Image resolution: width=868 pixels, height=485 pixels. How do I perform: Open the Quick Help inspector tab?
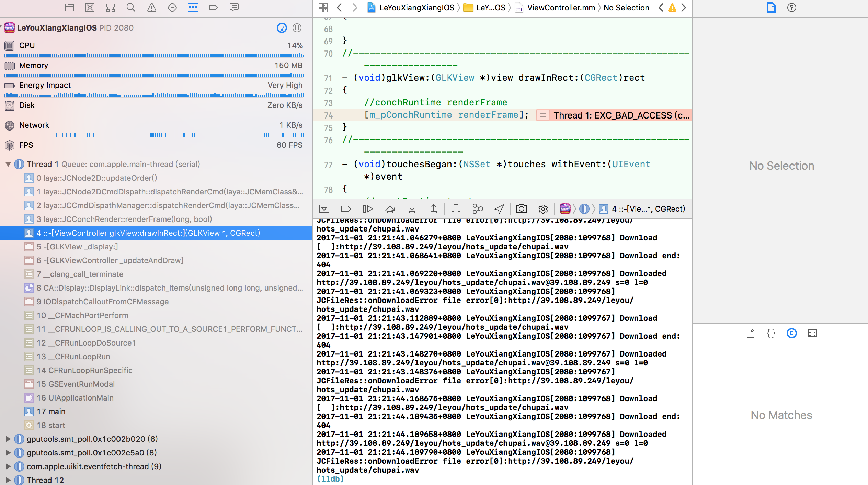(x=791, y=8)
